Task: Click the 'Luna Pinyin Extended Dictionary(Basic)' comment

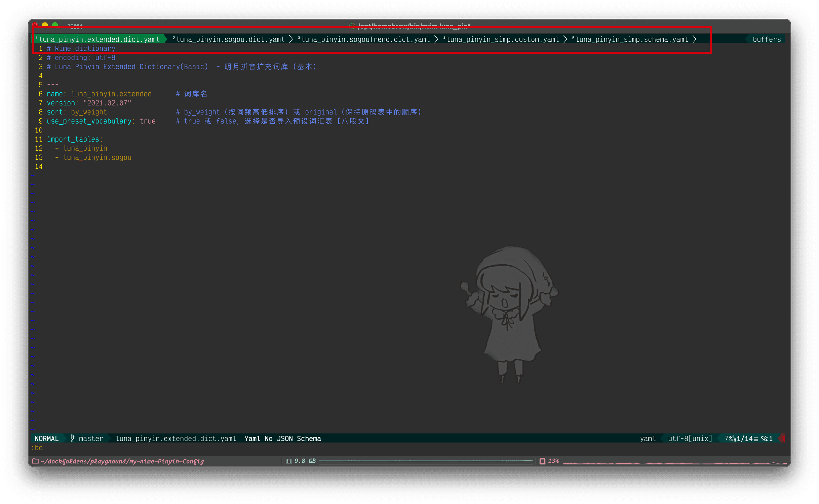Action: 131,67
